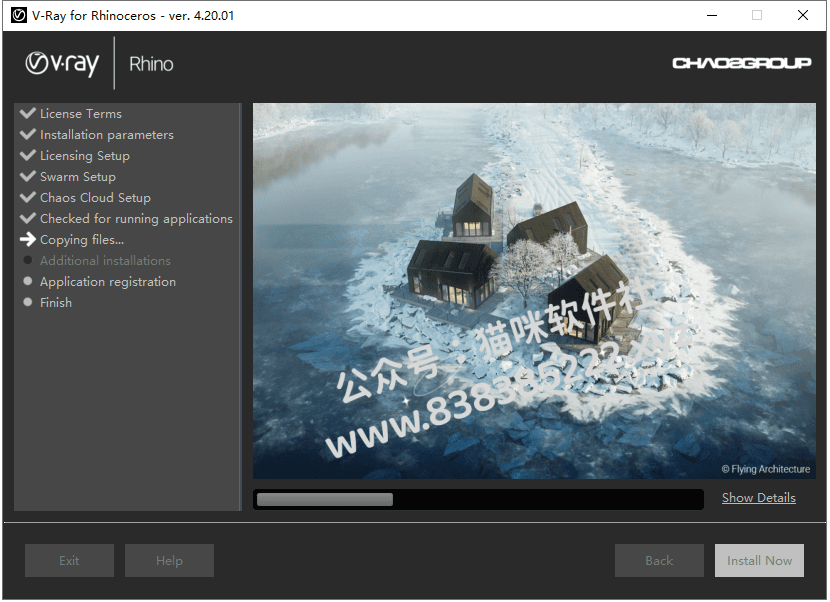Click the checkmark beside Swarm Setup
Screen dimensions: 830x602
[28, 176]
